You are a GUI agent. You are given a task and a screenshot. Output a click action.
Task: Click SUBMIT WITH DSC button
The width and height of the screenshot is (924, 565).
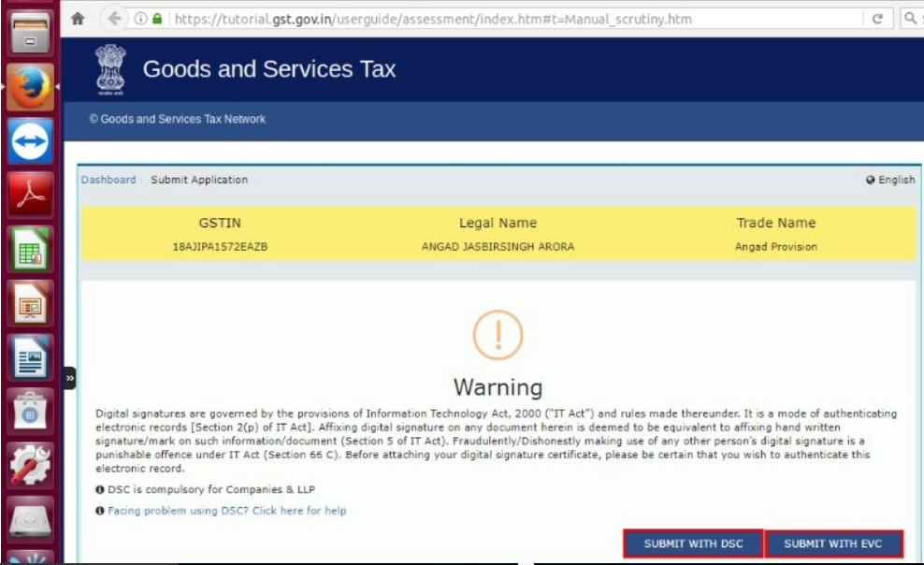(693, 543)
